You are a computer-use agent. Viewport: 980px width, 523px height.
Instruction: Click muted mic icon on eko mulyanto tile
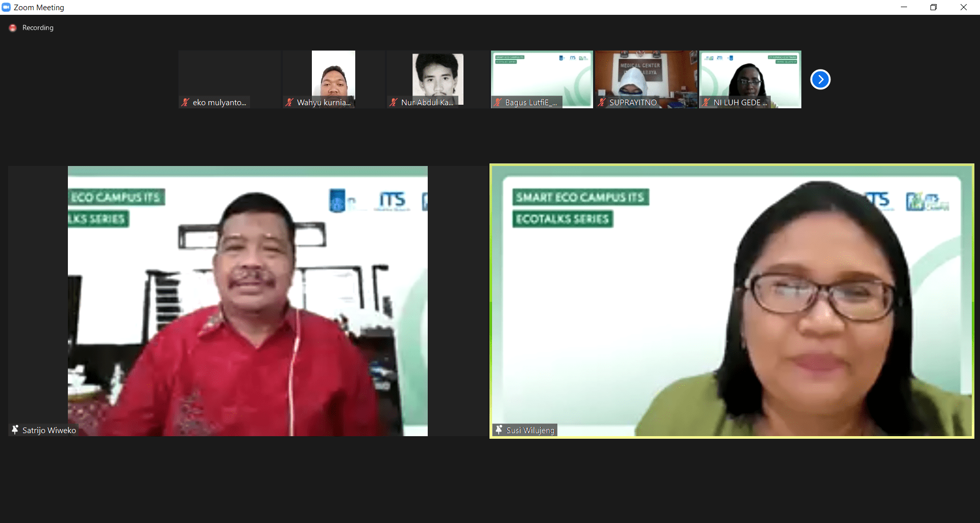tap(185, 103)
